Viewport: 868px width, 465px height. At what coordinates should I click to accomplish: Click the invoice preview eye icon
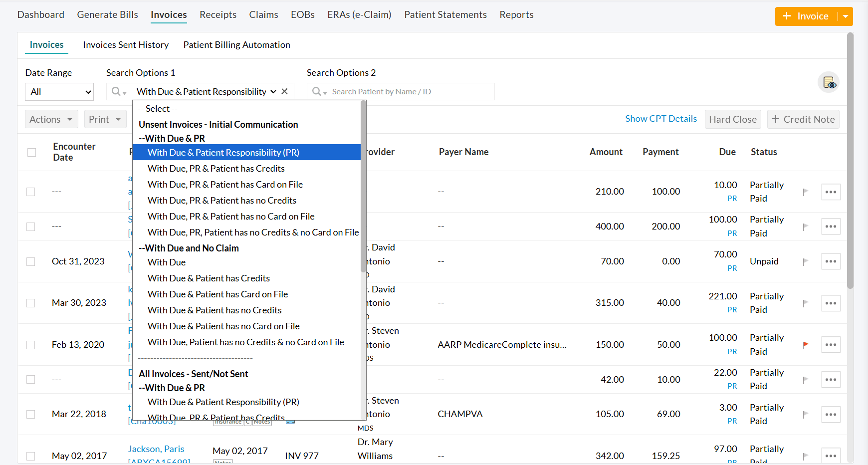coord(829,82)
